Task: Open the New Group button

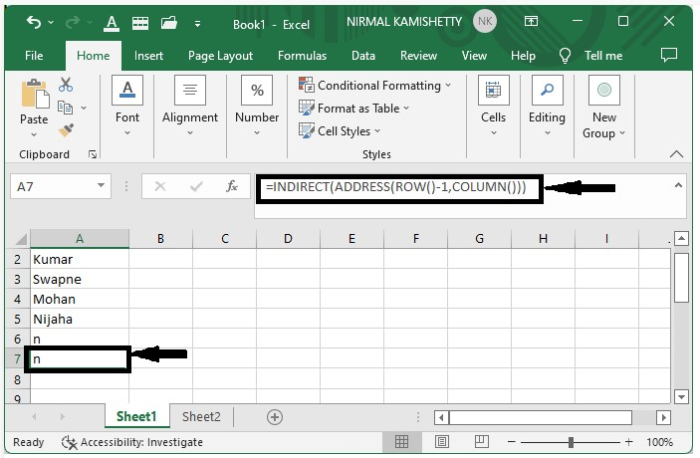Action: [604, 107]
